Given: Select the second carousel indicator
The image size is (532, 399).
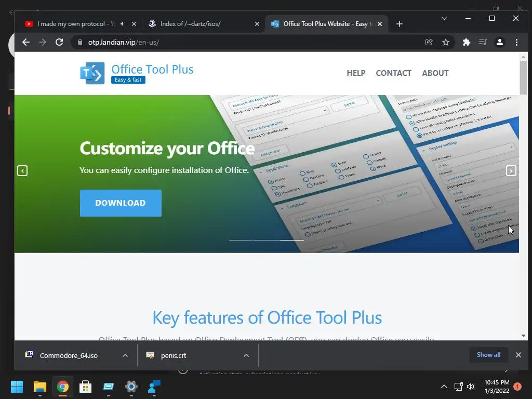Looking at the screenshot, I should [267, 240].
